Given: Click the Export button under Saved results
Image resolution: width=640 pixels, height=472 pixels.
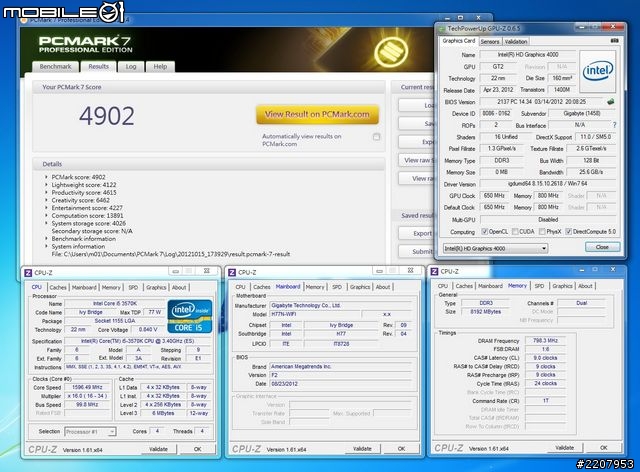Looking at the screenshot, I should pos(416,234).
